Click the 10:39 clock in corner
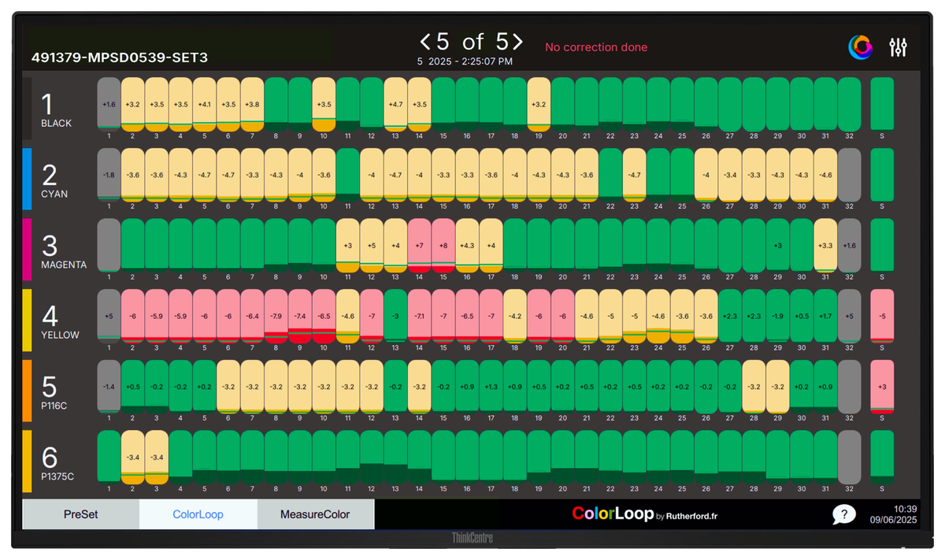 tap(905, 509)
